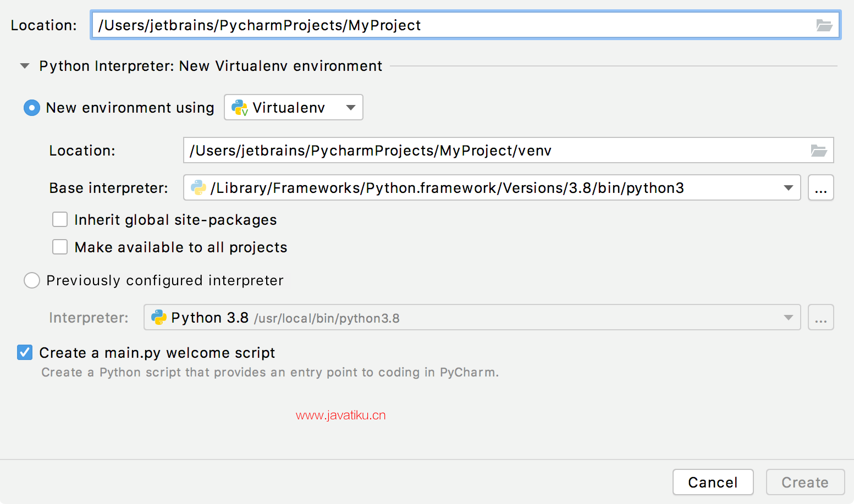Viewport: 854px width, 504px height.
Task: Open the Interpreter Python 3.8 dropdown arrow
Action: coord(789,318)
